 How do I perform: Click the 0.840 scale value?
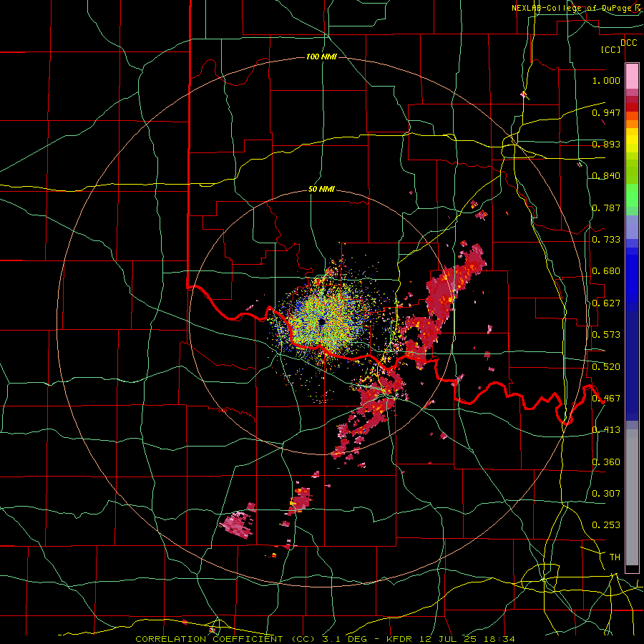606,176
